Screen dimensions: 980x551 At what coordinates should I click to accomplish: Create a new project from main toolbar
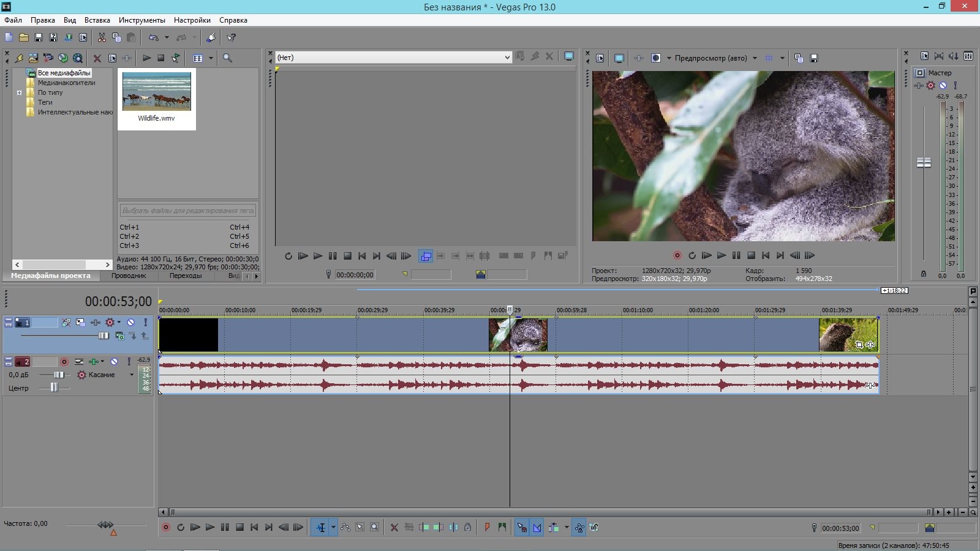[x=9, y=37]
